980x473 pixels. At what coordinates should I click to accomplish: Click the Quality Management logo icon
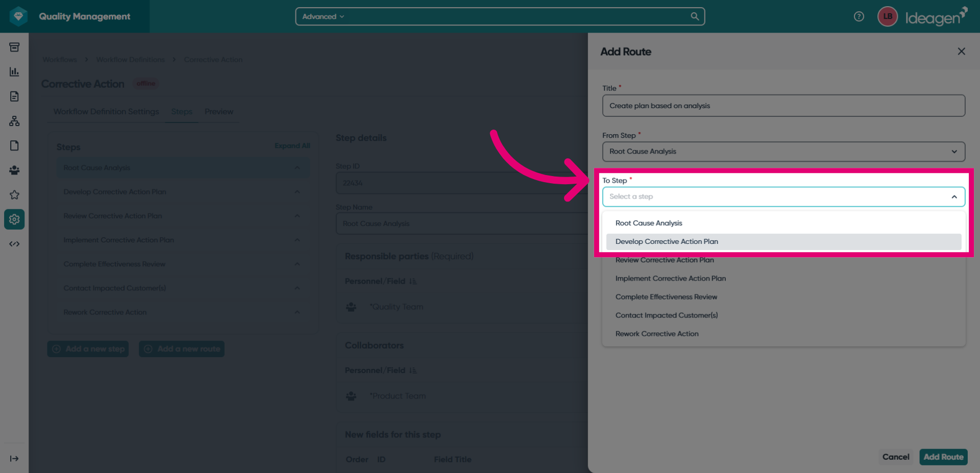tap(19, 16)
